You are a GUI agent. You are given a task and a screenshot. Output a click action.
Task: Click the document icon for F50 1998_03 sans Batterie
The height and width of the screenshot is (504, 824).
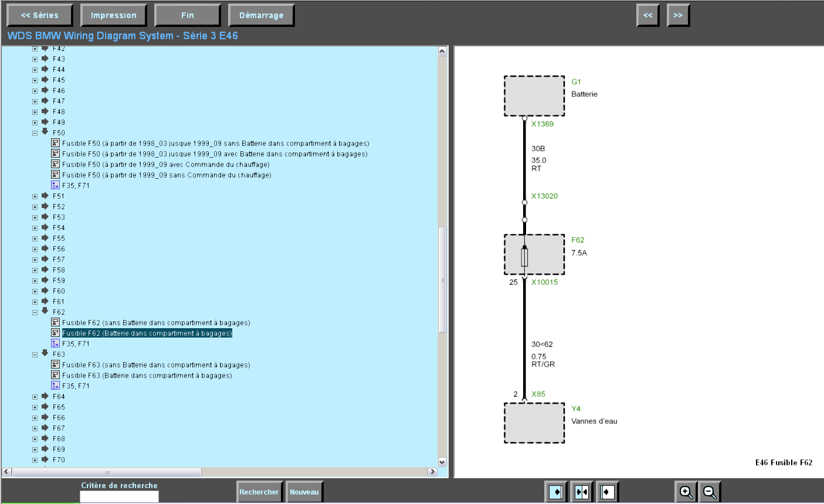click(55, 143)
